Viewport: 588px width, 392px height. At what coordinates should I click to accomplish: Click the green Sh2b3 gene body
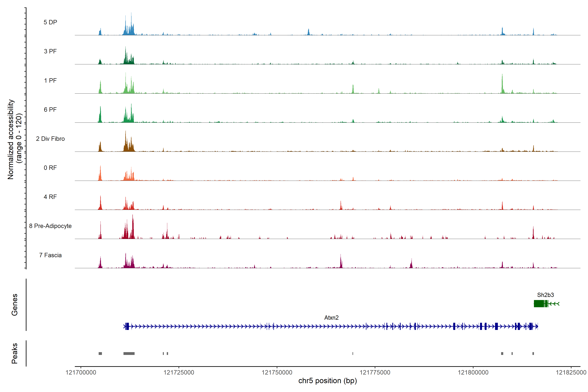click(539, 304)
